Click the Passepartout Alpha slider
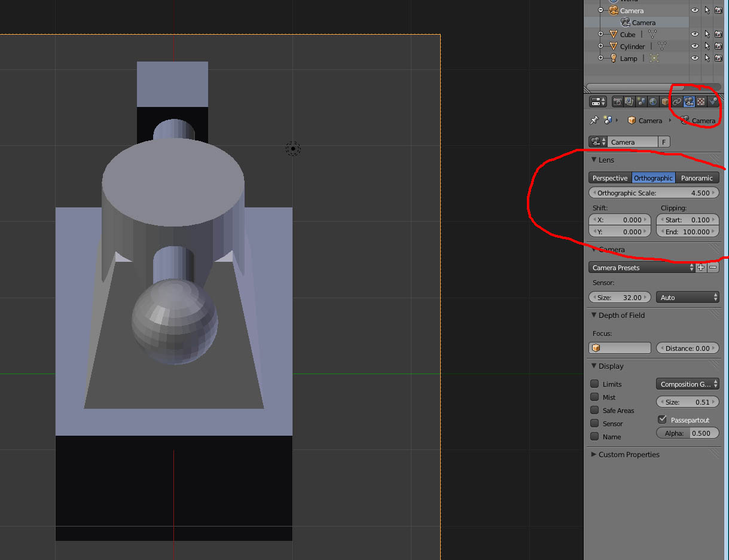This screenshot has width=729, height=560. point(688,433)
